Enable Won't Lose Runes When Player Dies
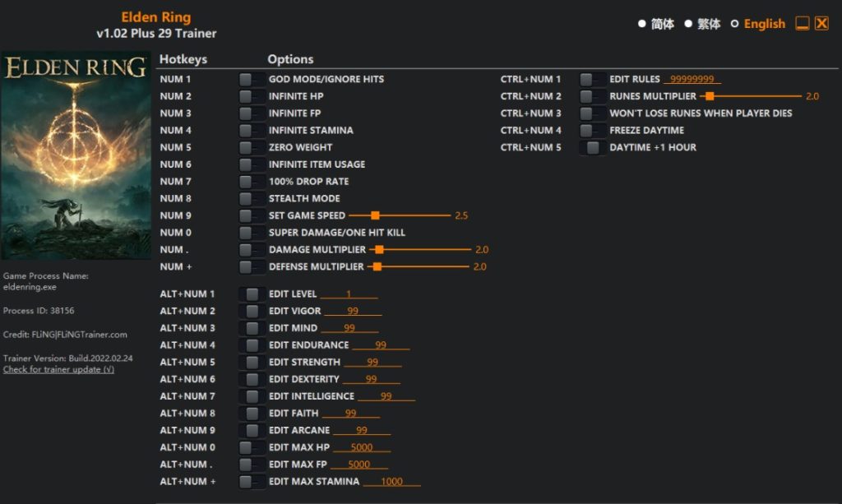This screenshot has width=842, height=504. [x=592, y=113]
